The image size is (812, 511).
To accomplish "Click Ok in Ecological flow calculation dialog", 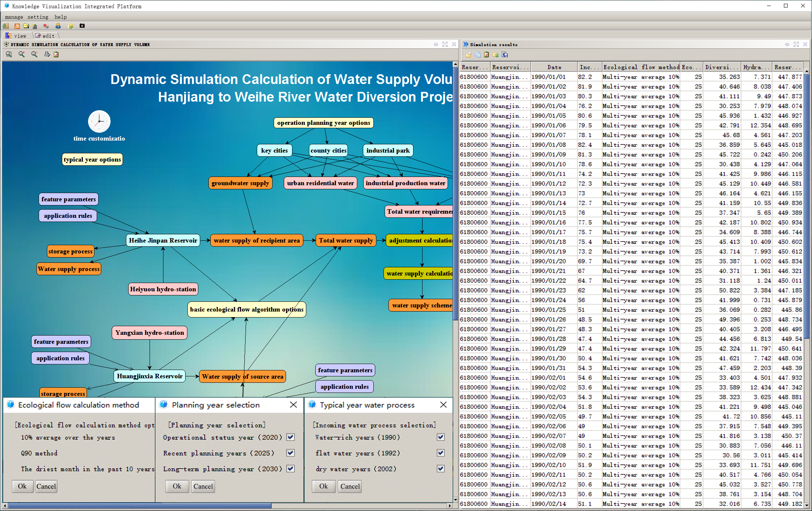I will pyautogui.click(x=22, y=486).
